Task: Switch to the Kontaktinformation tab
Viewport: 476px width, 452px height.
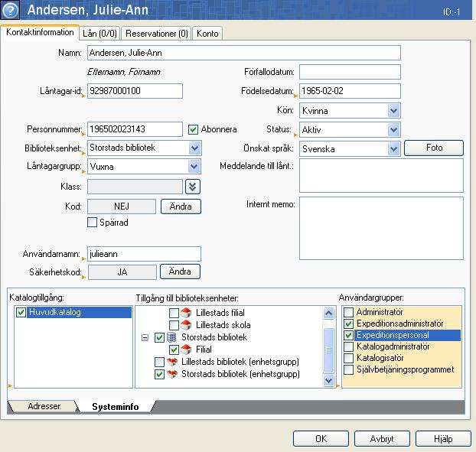Action: click(x=40, y=32)
